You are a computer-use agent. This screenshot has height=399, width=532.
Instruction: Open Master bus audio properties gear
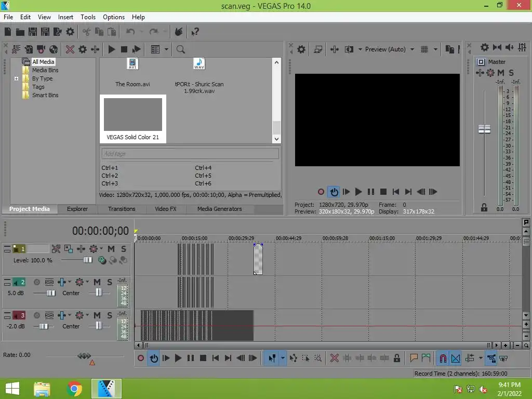[x=485, y=47]
